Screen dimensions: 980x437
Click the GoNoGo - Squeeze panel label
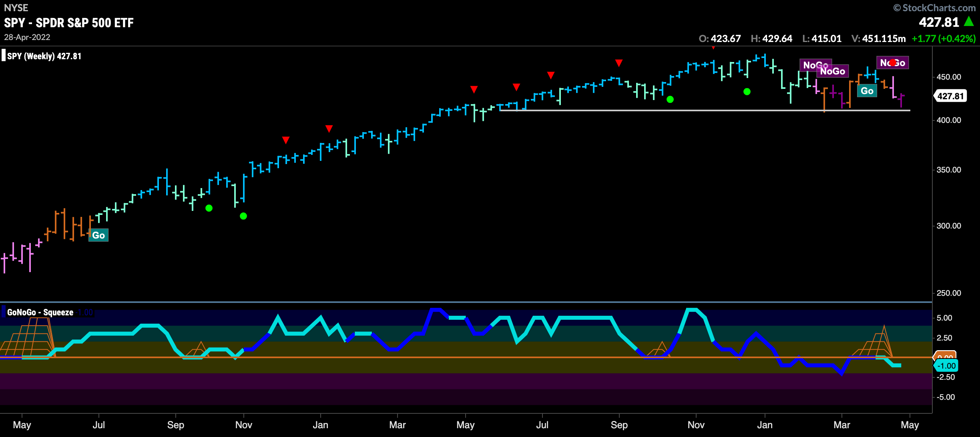click(x=40, y=312)
